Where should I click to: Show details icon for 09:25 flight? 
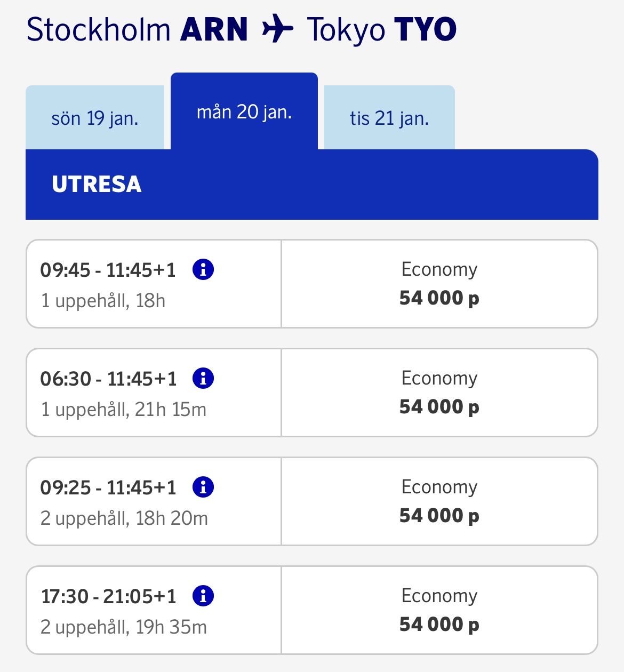203,487
